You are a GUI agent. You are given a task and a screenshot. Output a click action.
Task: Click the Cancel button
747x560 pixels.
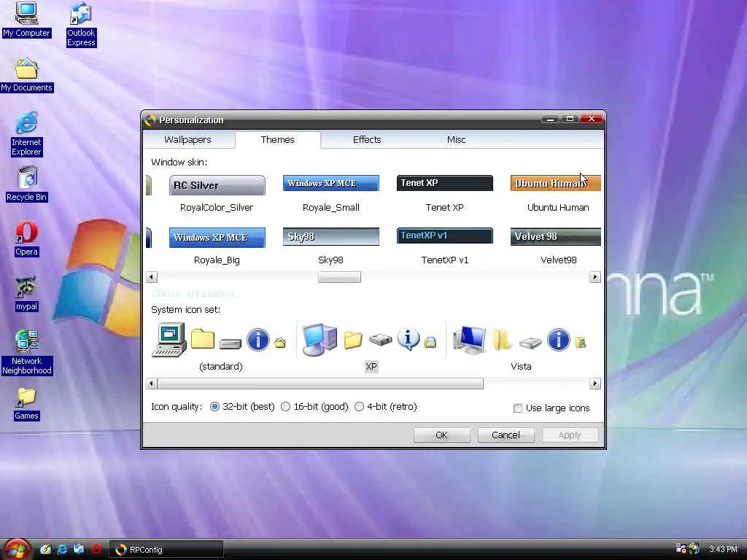[x=506, y=435]
